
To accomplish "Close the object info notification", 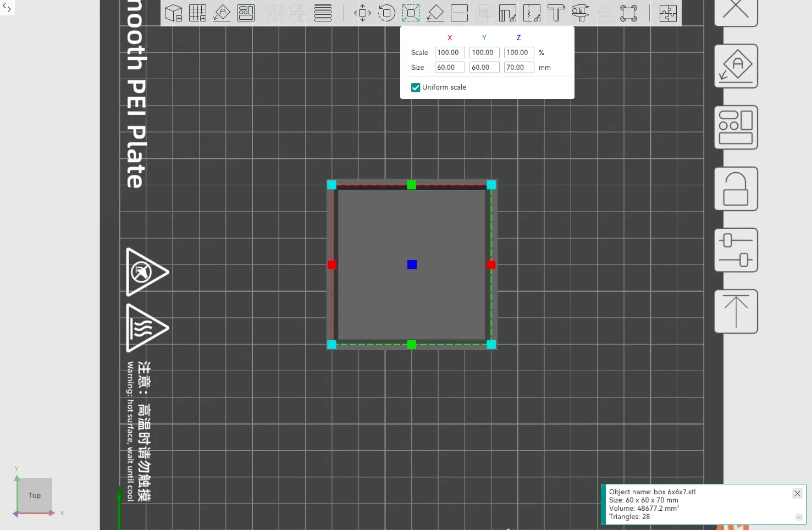I will (x=797, y=494).
